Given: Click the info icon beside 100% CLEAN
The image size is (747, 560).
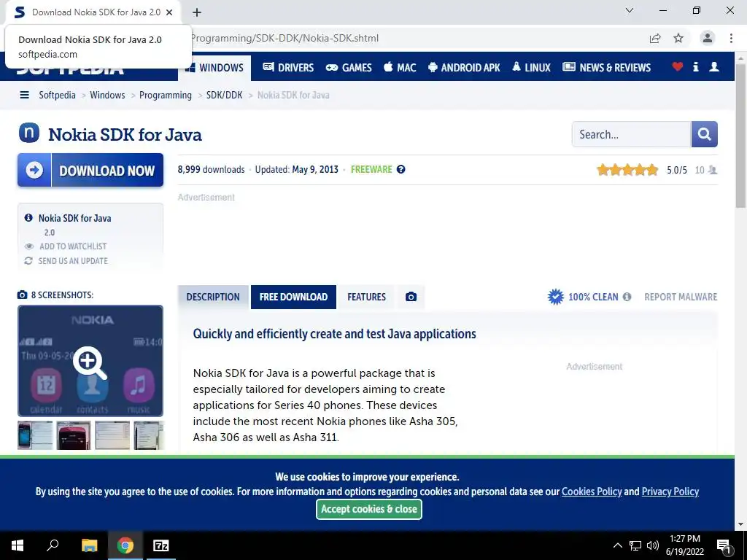Looking at the screenshot, I should click(627, 297).
